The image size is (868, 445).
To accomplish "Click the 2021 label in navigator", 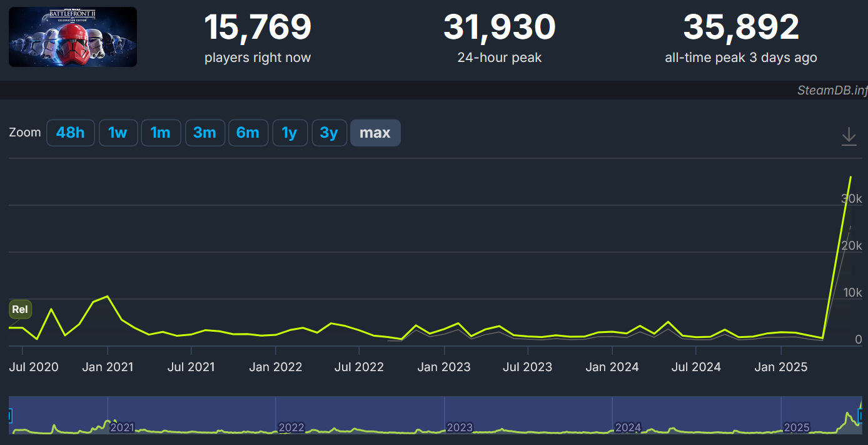I will (123, 428).
